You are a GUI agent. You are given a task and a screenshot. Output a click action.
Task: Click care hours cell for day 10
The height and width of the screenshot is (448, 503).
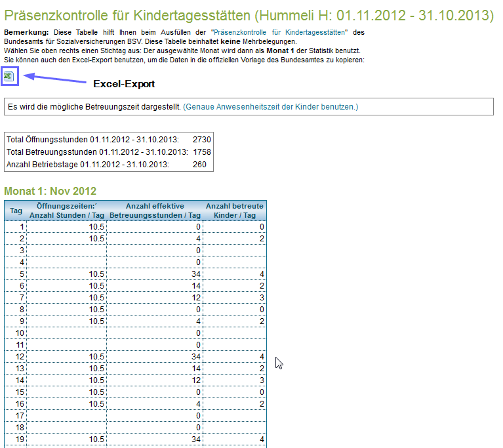point(155,333)
